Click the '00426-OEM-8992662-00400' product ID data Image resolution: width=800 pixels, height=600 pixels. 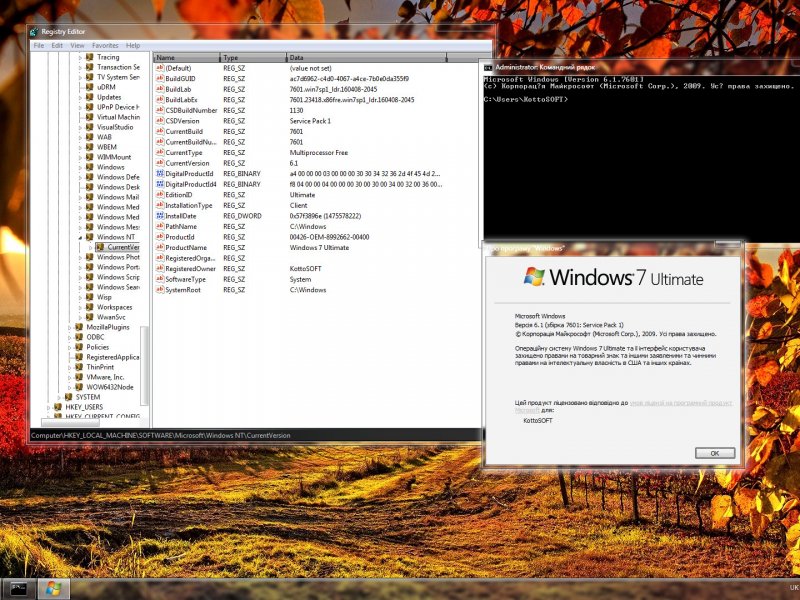tap(330, 237)
